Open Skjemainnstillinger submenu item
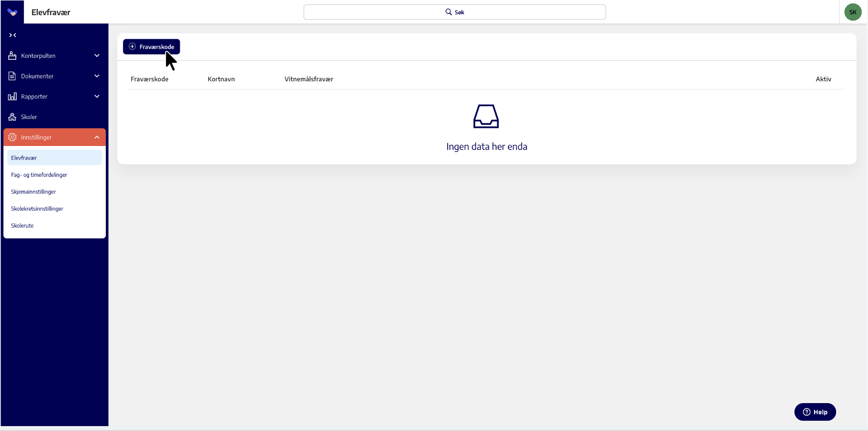This screenshot has width=868, height=431. click(33, 192)
